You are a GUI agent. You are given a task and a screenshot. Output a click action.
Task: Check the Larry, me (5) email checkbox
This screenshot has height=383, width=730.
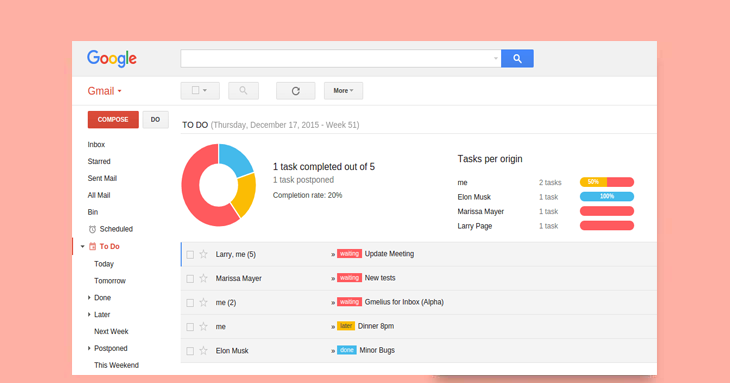click(x=190, y=255)
